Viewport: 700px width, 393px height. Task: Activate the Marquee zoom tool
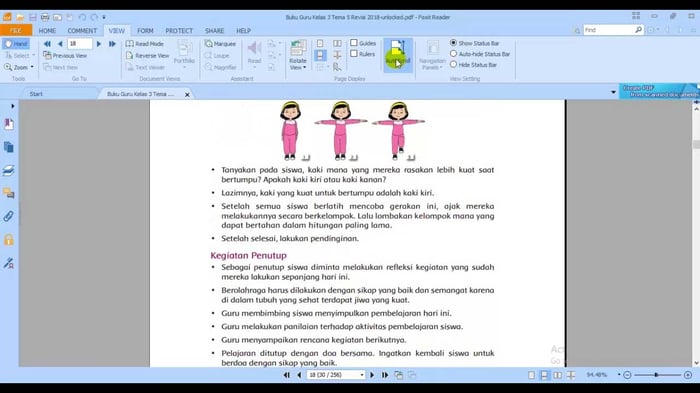(220, 44)
